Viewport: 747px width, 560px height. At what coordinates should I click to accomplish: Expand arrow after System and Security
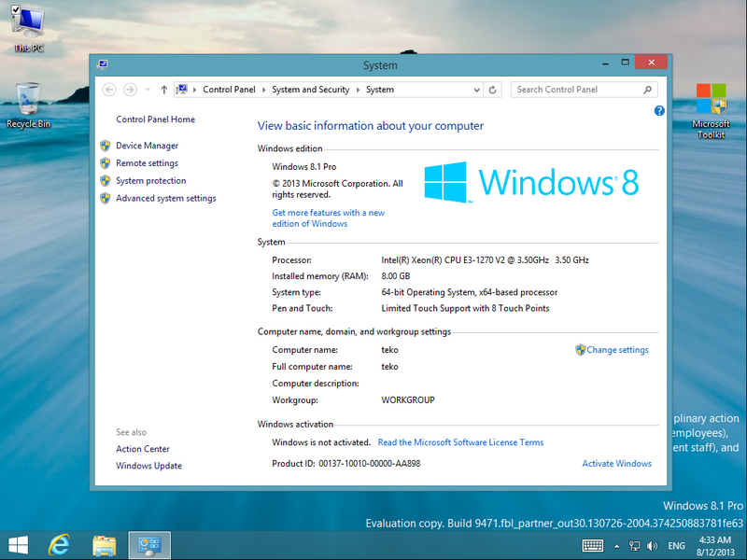[358, 90]
